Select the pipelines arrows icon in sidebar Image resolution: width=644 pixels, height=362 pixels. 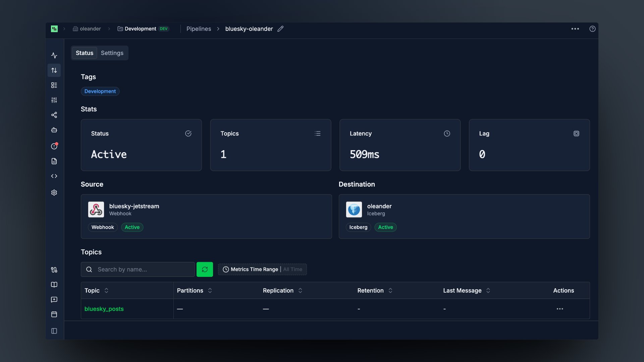pos(54,70)
